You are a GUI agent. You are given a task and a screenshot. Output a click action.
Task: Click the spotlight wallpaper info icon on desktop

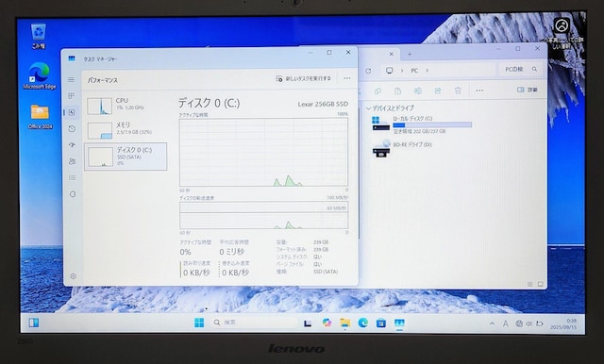point(562,25)
